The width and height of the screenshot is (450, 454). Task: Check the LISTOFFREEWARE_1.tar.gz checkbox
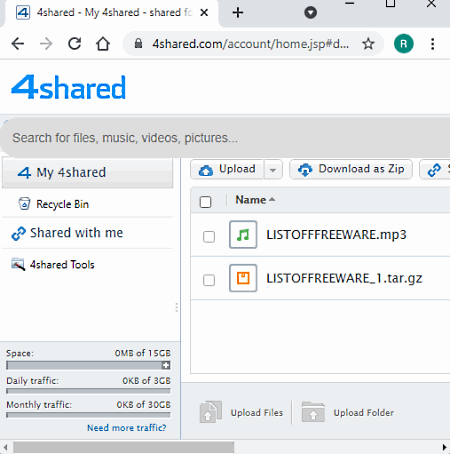point(209,280)
